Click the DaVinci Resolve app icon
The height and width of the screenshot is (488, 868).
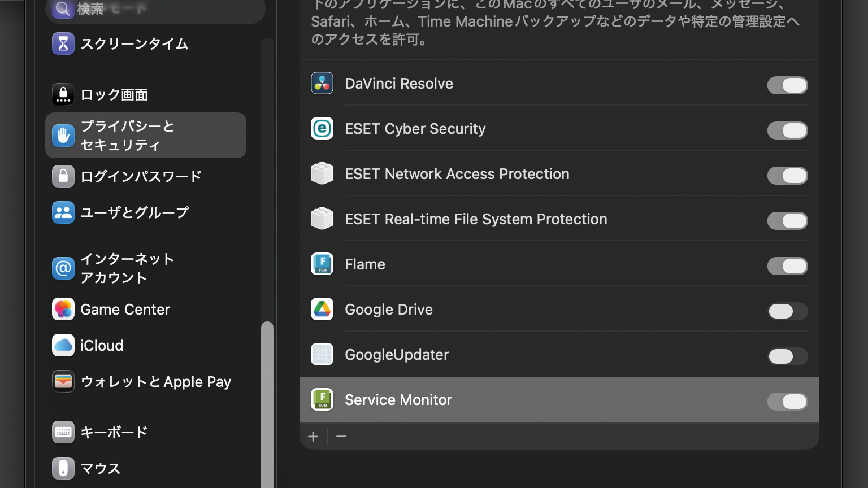click(x=322, y=84)
